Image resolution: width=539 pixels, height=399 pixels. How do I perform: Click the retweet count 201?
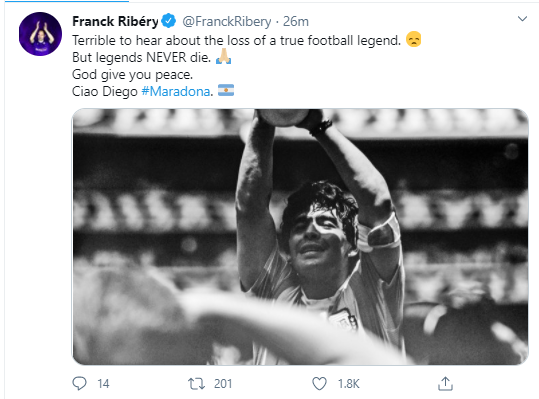pos(223,384)
